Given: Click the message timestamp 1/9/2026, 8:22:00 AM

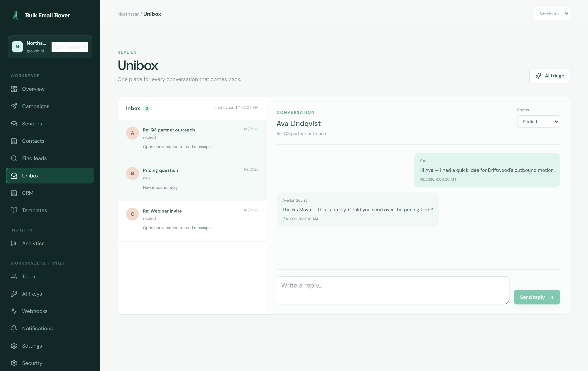Looking at the screenshot, I should tap(300, 219).
